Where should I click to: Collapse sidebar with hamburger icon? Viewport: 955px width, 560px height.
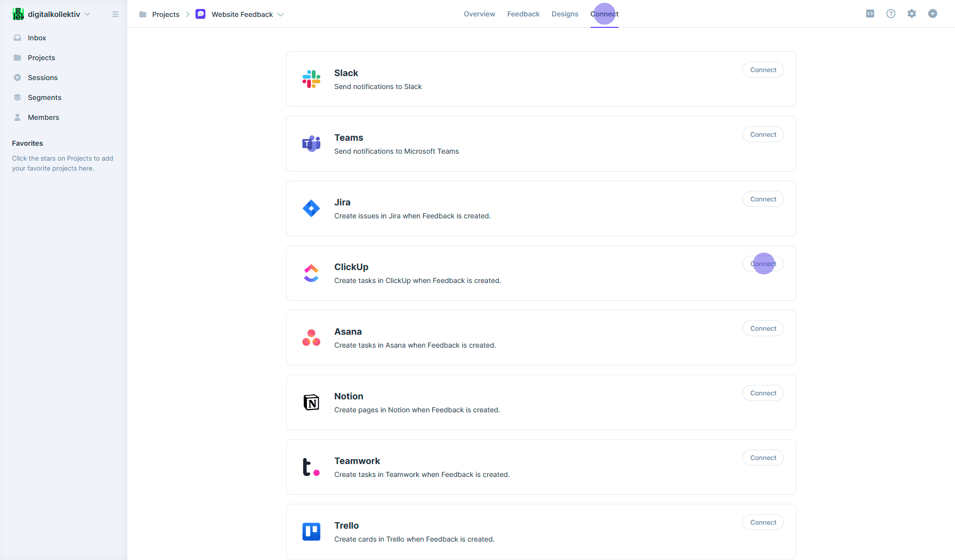coord(115,14)
